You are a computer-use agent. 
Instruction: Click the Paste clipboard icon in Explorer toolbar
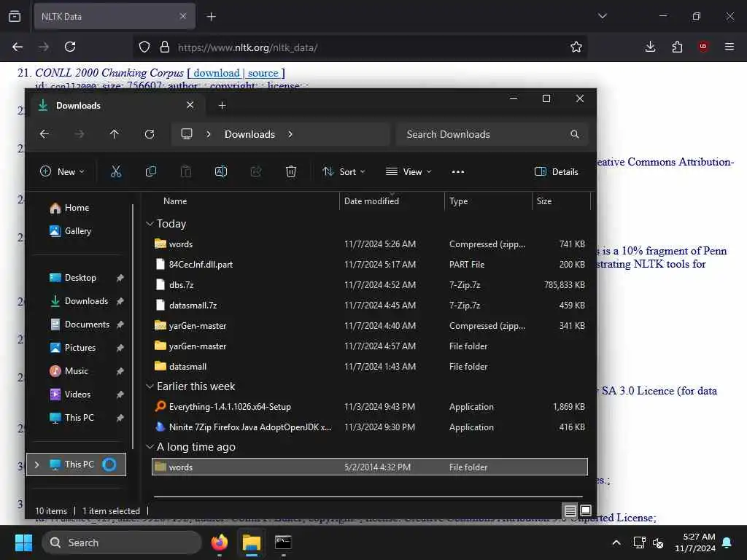[186, 171]
